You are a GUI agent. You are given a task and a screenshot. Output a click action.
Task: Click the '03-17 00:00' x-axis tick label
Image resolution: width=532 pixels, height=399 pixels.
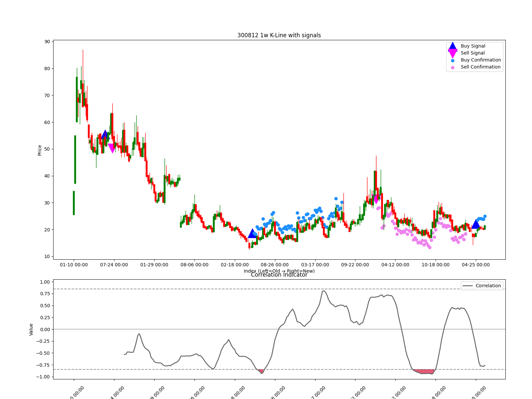(x=315, y=265)
